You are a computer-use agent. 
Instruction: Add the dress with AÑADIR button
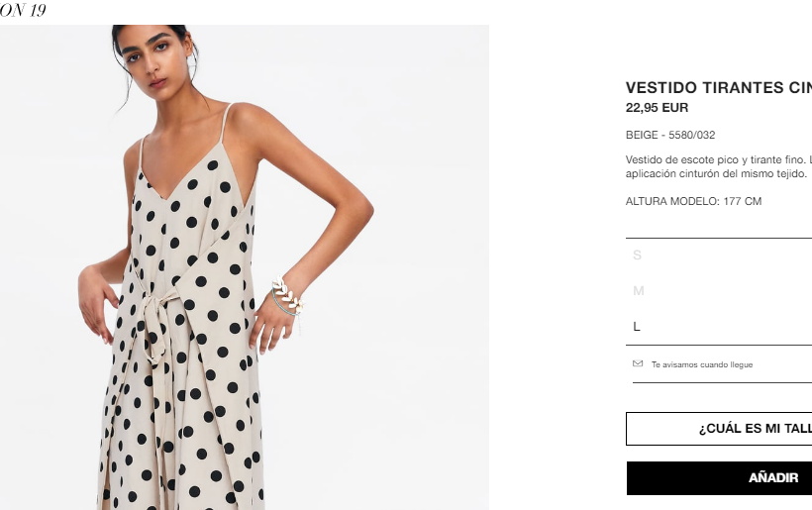coord(719,478)
